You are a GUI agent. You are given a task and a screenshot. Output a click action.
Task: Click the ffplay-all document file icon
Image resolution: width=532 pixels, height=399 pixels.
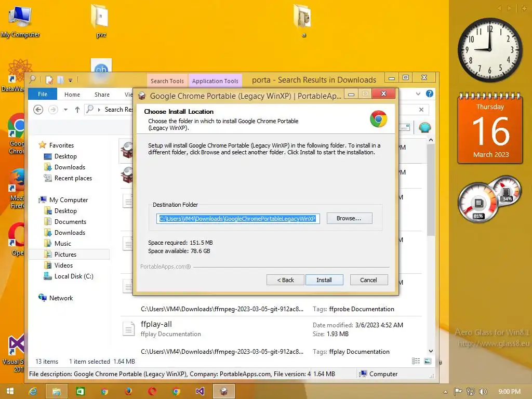tap(129, 329)
